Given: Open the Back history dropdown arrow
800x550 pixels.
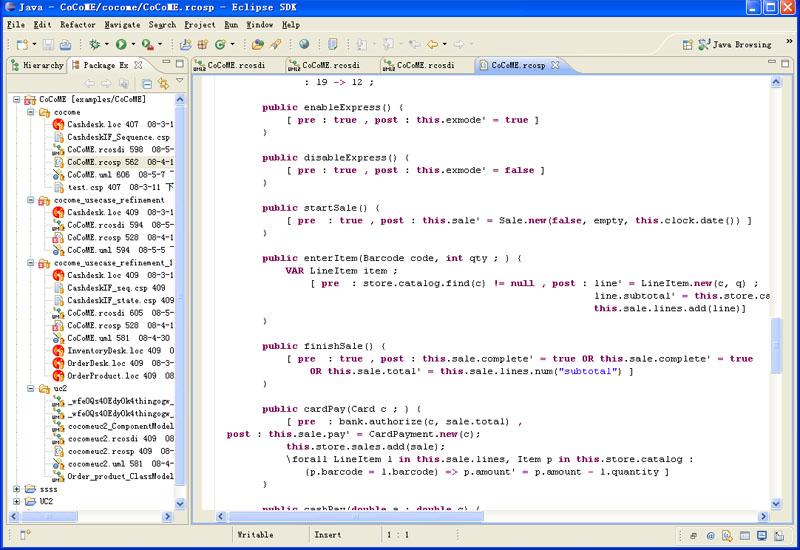Looking at the screenshot, I should click(444, 45).
